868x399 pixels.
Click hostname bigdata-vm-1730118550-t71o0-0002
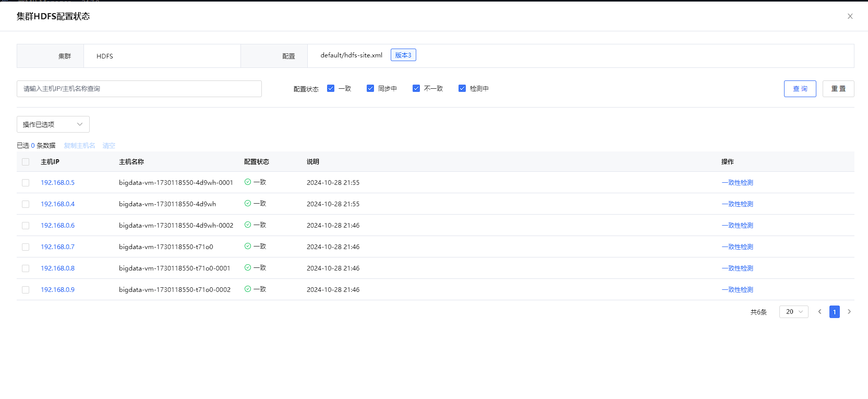coord(175,290)
